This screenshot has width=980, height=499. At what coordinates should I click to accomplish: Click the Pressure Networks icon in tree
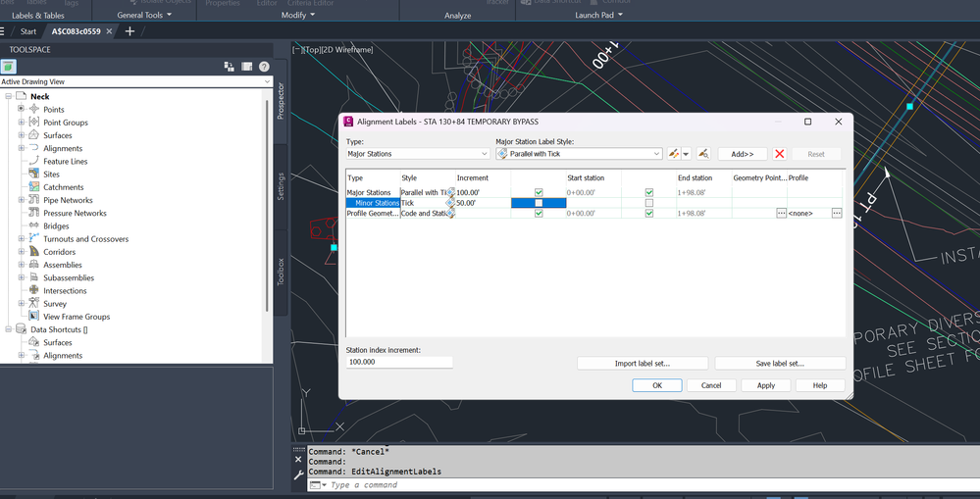pos(34,213)
